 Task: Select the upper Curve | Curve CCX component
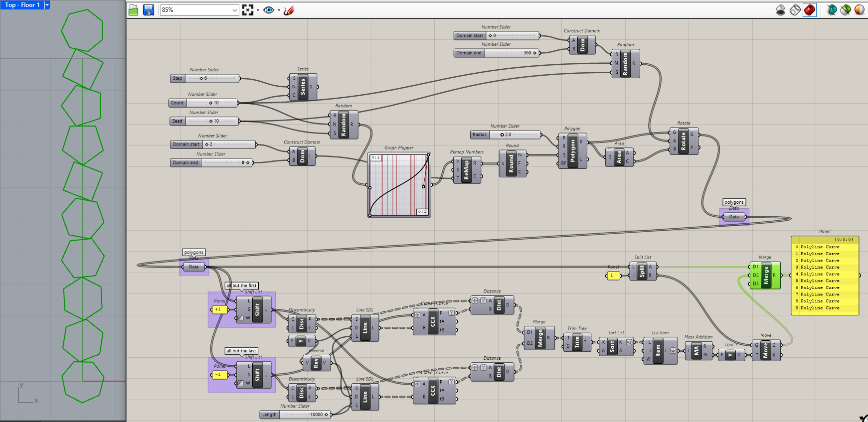(433, 321)
